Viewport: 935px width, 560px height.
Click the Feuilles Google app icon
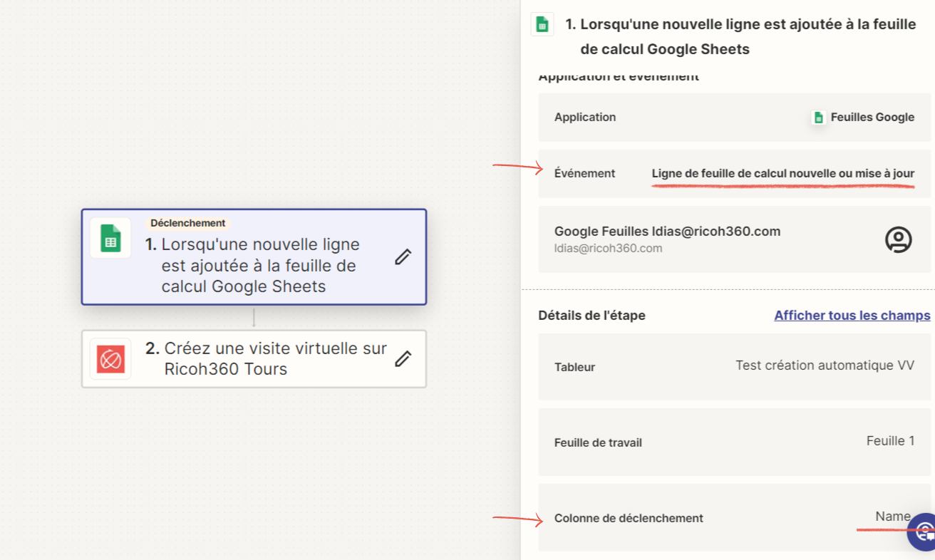819,118
